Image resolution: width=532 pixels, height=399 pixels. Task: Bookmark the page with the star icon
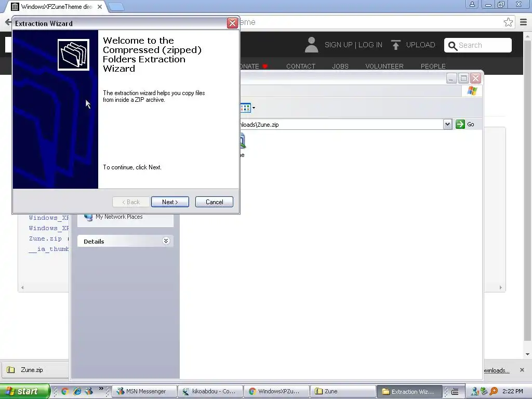[x=508, y=22]
